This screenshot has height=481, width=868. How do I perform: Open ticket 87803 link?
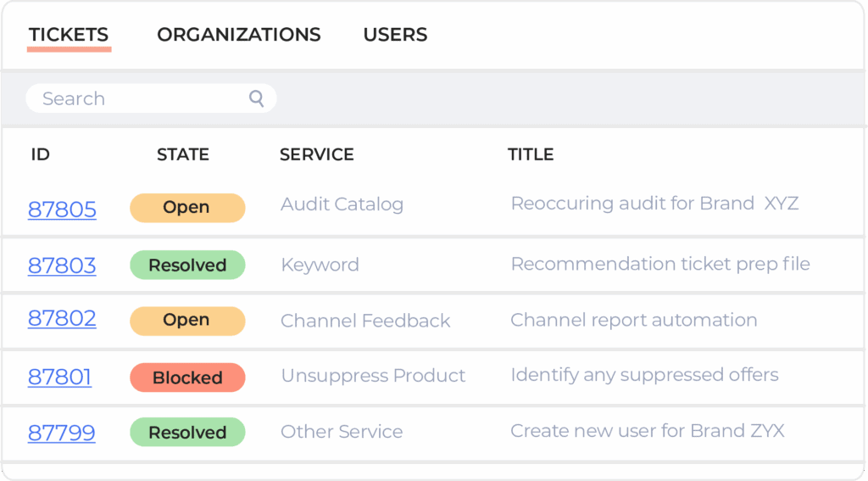tap(62, 266)
